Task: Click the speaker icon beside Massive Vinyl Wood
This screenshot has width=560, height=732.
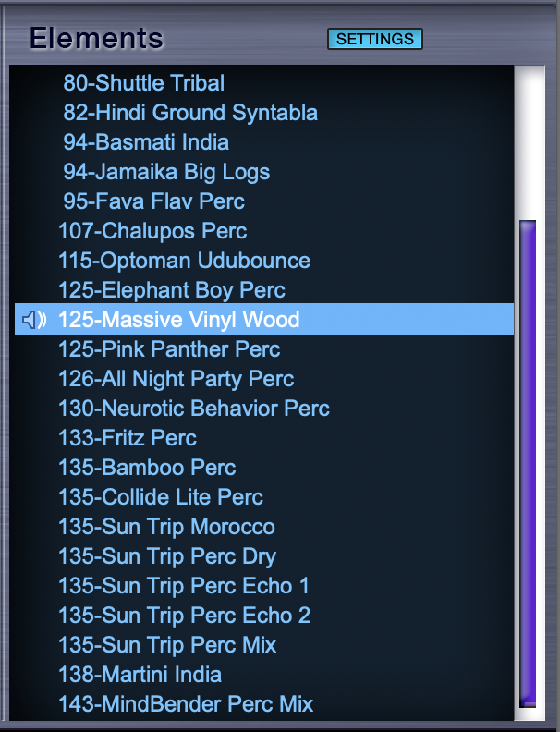Action: click(x=33, y=320)
